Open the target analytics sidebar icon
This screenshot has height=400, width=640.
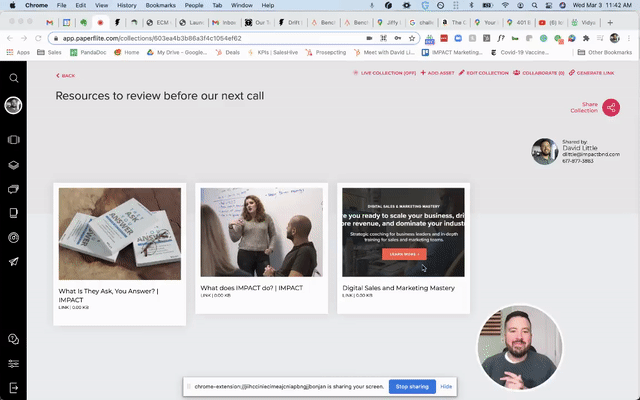pos(13,238)
